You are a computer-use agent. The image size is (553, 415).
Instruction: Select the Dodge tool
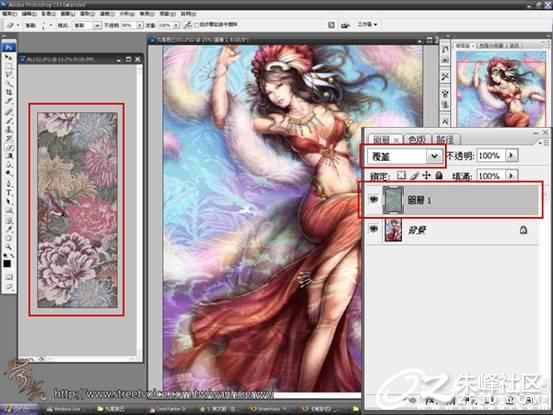8,174
